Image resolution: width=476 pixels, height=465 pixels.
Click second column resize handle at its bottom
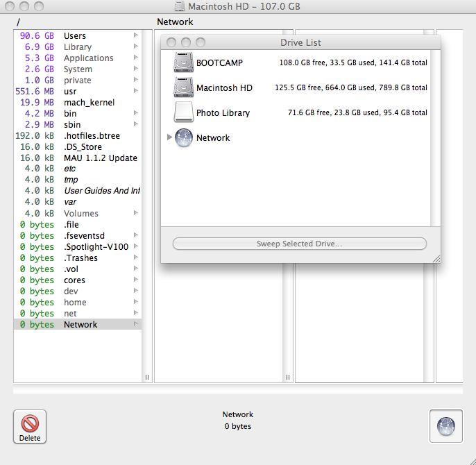click(x=288, y=377)
